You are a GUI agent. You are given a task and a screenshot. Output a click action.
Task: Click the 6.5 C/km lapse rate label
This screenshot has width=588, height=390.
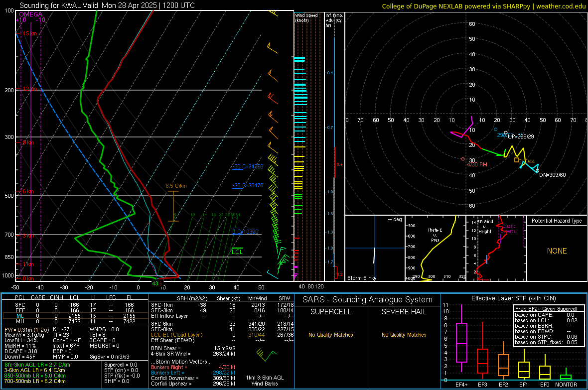click(x=176, y=186)
